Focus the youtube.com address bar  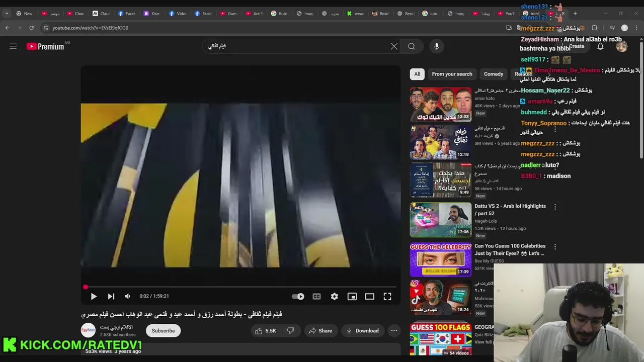[272, 28]
